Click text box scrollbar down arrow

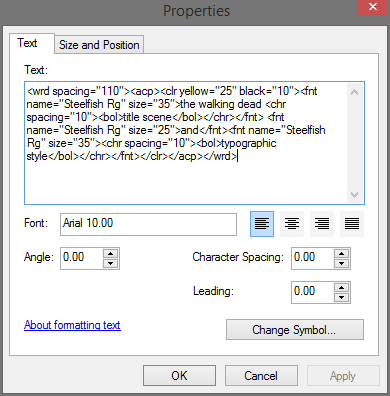point(355,194)
